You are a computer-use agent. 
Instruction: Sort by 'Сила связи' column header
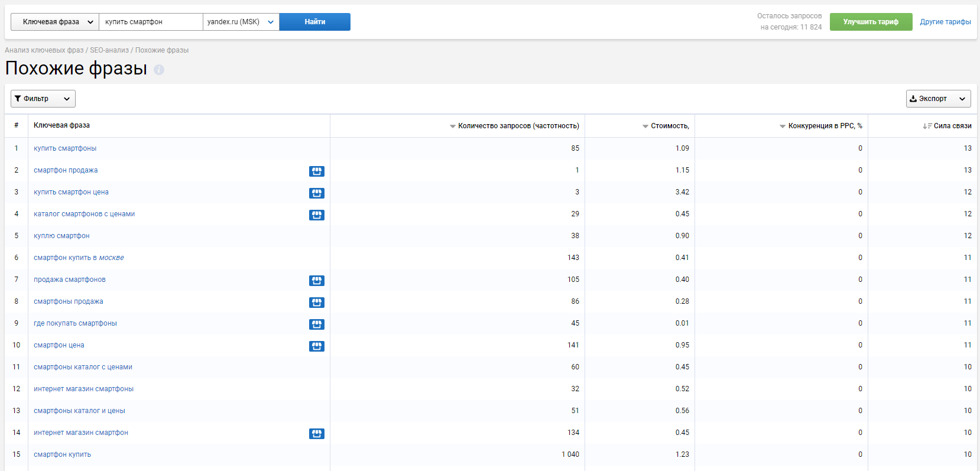(947, 126)
